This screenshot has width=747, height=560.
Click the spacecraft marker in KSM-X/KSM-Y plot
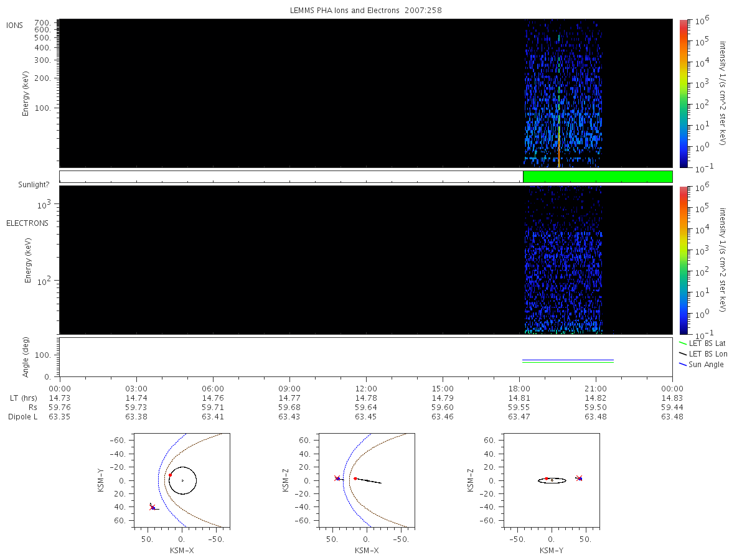point(153,507)
